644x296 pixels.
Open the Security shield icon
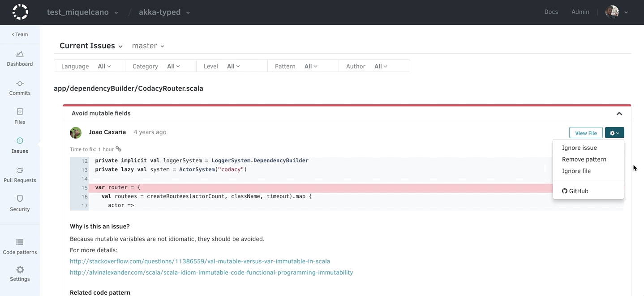(x=20, y=199)
